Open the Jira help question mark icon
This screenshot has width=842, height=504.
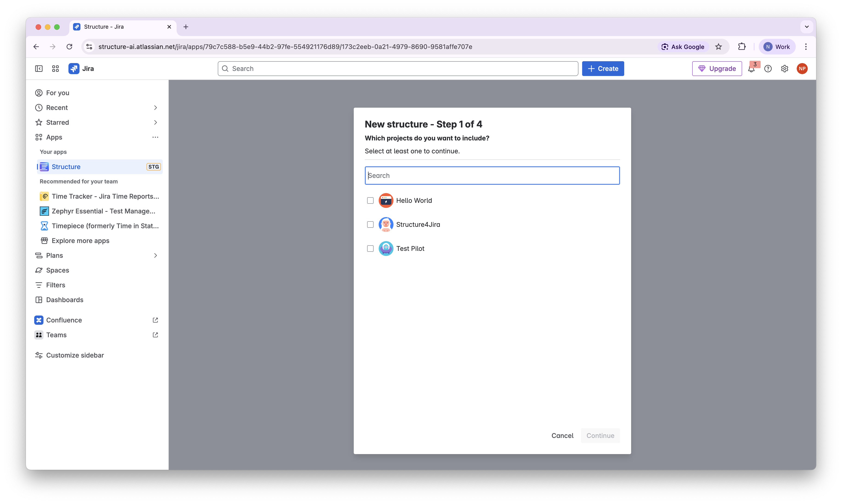pos(768,69)
